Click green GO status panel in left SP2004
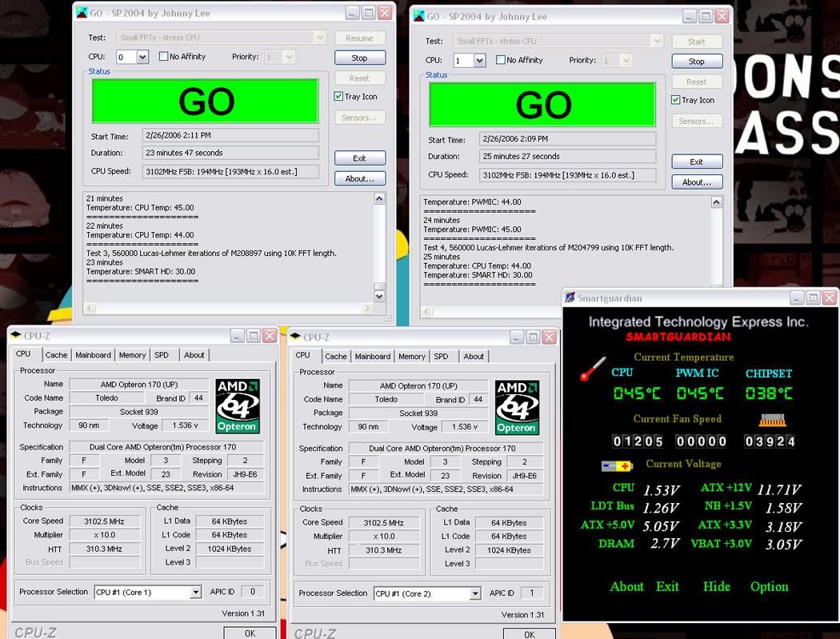Screen dimensions: 840x639 (x=205, y=101)
